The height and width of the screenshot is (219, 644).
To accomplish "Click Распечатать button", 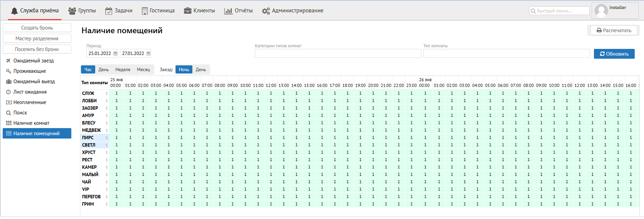I will pyautogui.click(x=614, y=31).
